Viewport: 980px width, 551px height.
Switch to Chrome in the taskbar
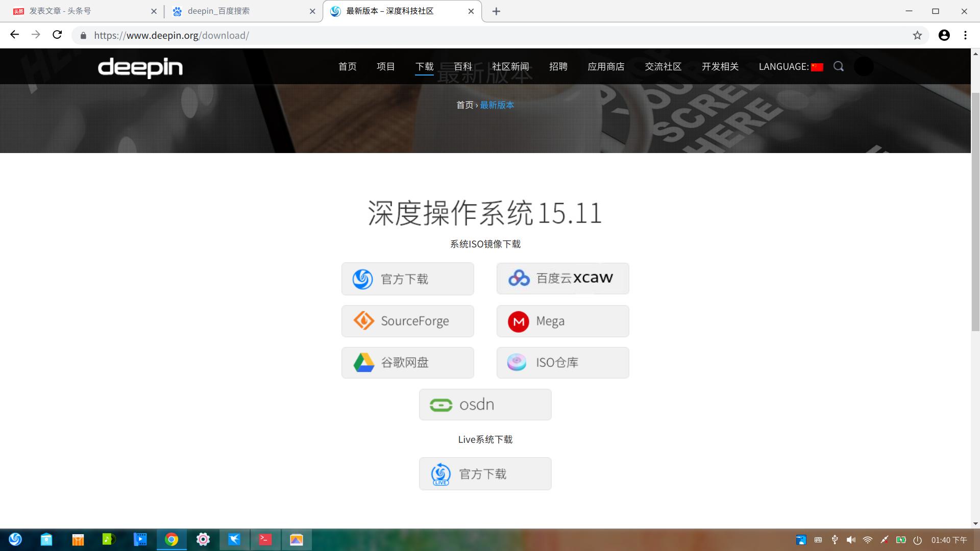(x=171, y=539)
